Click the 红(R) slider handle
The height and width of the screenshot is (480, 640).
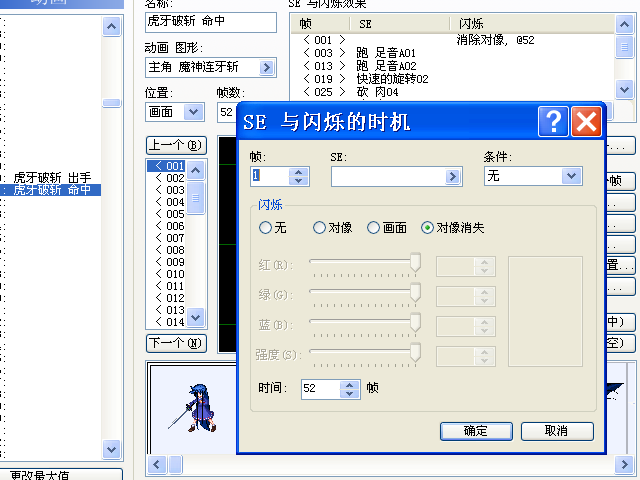pos(415,262)
